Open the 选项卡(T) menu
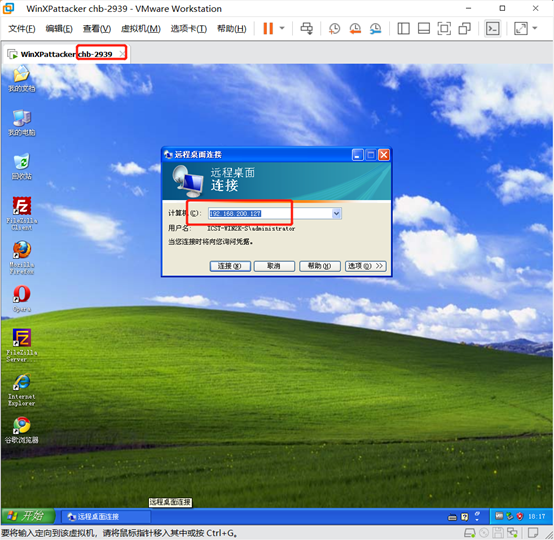The width and height of the screenshot is (554, 540). tap(189, 29)
